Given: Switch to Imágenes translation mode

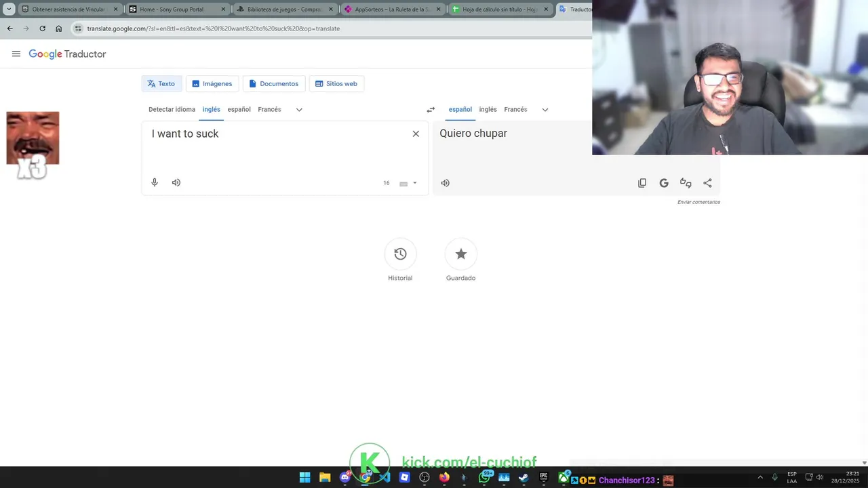Looking at the screenshot, I should [x=212, y=84].
